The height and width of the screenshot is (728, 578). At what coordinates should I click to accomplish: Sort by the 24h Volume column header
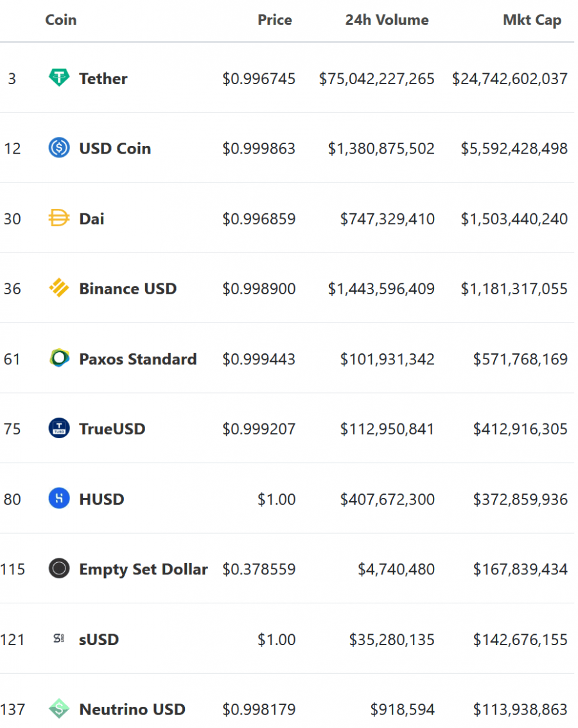387,20
